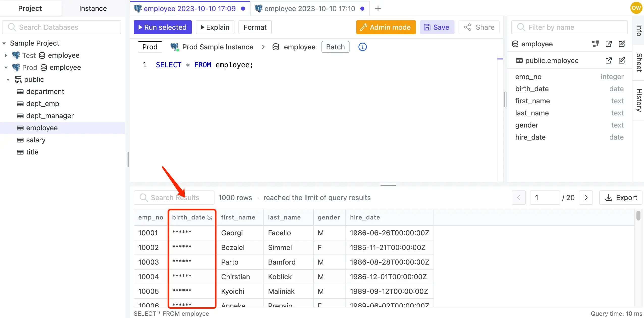
Task: Expand the Test employee database node
Action: [x=6, y=55]
